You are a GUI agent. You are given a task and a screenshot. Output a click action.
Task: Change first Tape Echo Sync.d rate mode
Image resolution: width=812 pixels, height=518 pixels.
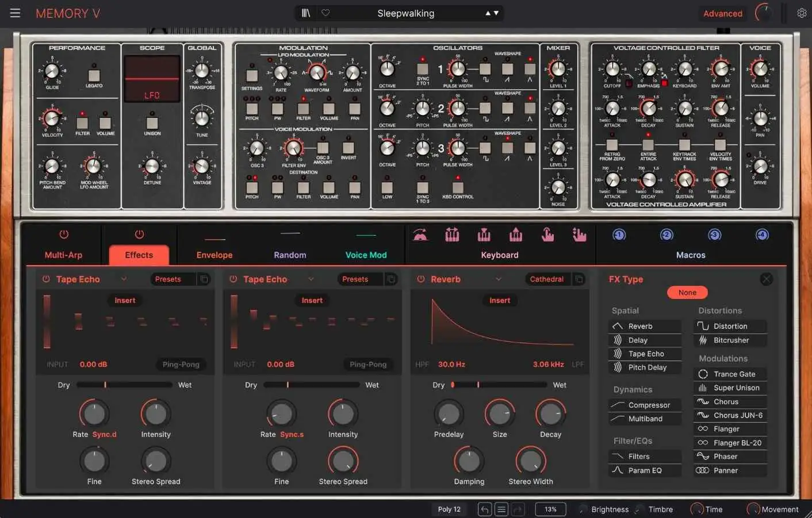105,435
